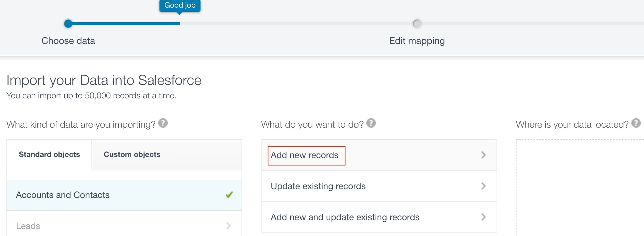This screenshot has width=644, height=236.
Task: Switch to the Custom objects tab
Action: click(x=132, y=155)
